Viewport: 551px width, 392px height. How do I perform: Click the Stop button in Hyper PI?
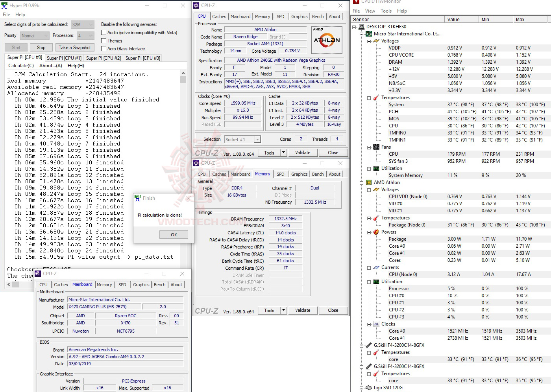click(x=41, y=48)
